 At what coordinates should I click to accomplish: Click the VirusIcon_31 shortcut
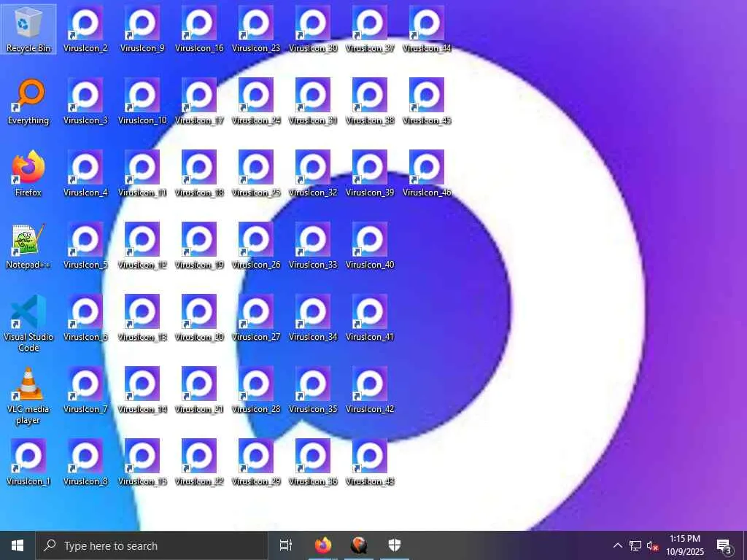[313, 101]
